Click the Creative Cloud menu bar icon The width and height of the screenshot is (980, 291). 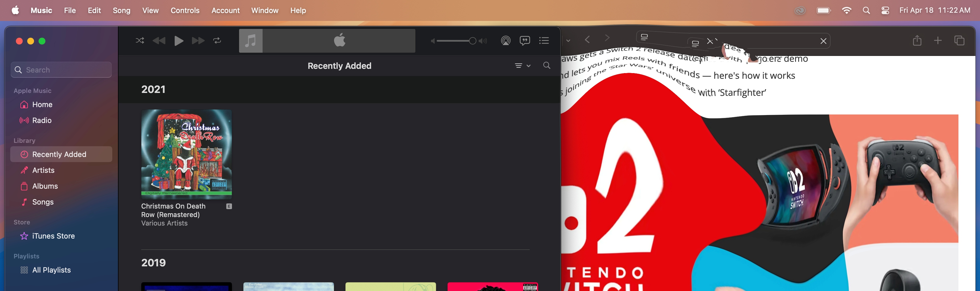click(800, 11)
